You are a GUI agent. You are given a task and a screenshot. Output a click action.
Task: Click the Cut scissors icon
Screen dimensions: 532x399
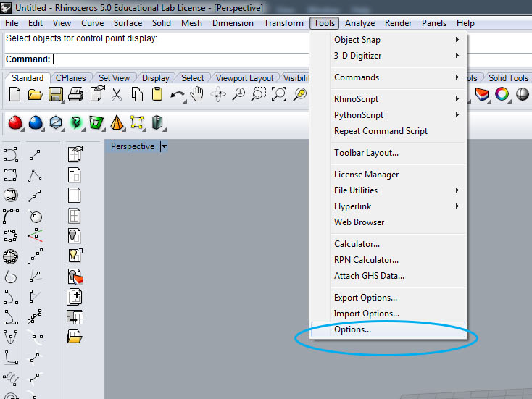click(x=117, y=94)
